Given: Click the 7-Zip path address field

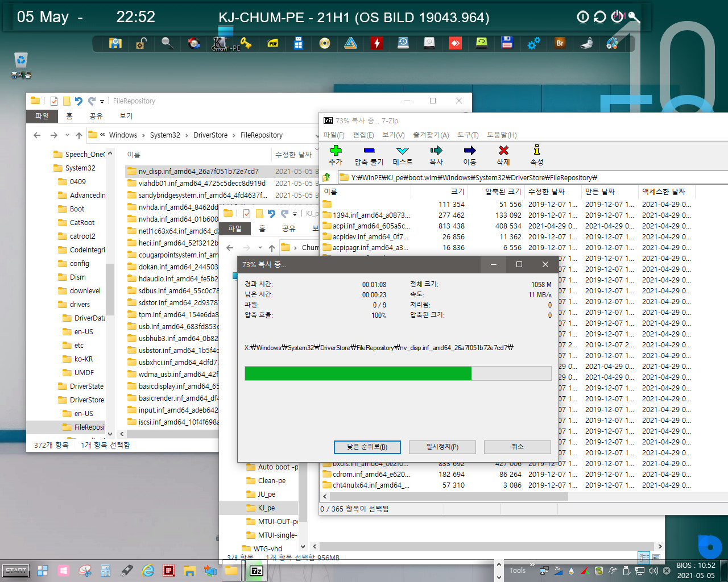Looking at the screenshot, I should [532, 177].
